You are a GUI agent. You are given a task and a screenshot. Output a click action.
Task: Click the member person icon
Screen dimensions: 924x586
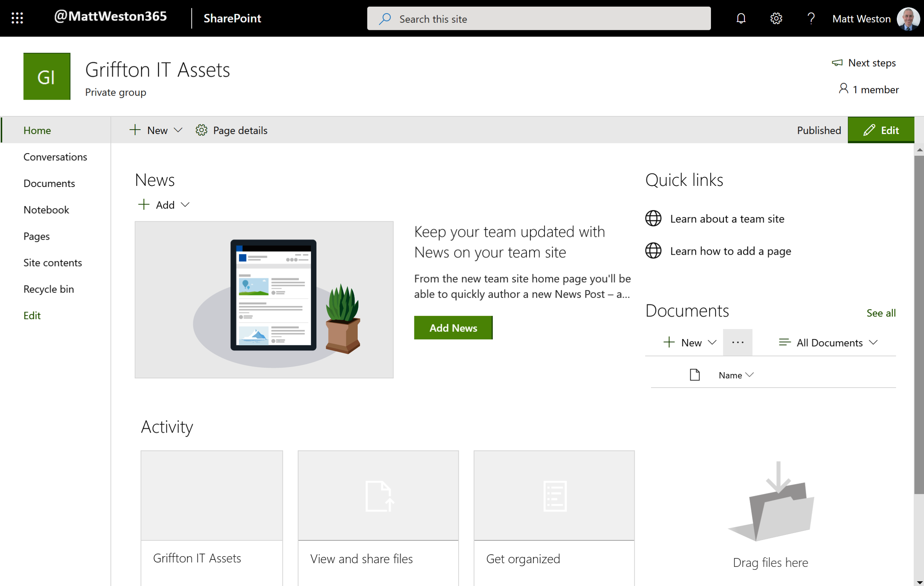pos(843,89)
